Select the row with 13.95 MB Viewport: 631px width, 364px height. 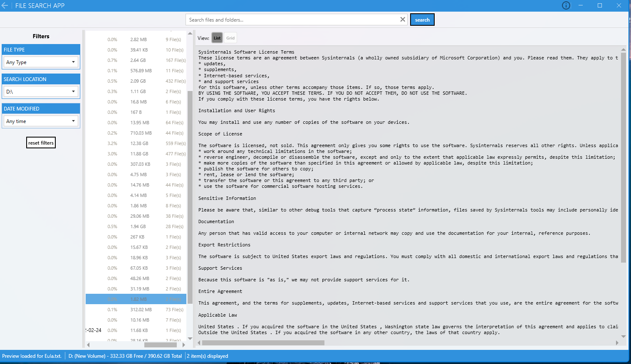(136, 123)
